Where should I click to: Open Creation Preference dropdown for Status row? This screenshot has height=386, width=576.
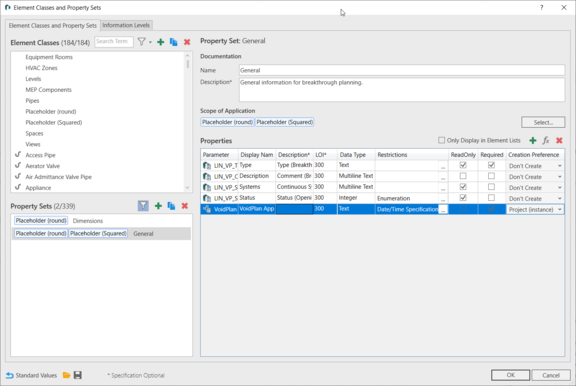click(535, 198)
